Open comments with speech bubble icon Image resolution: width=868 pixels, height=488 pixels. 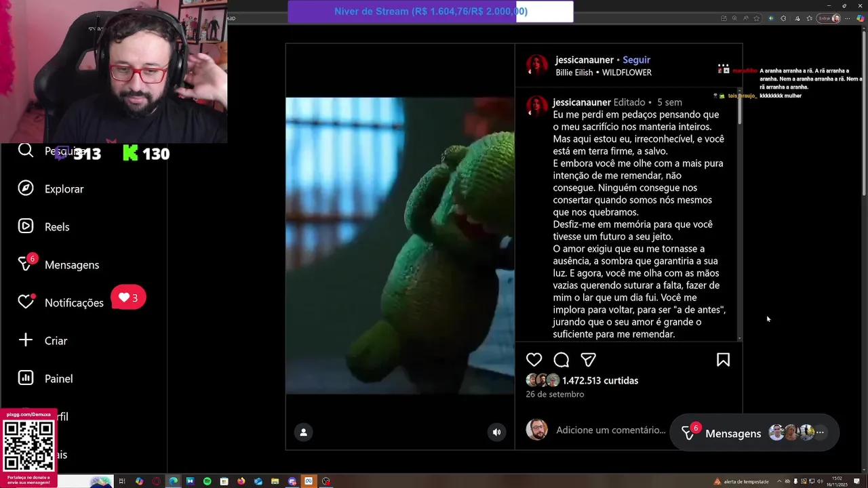tap(561, 360)
